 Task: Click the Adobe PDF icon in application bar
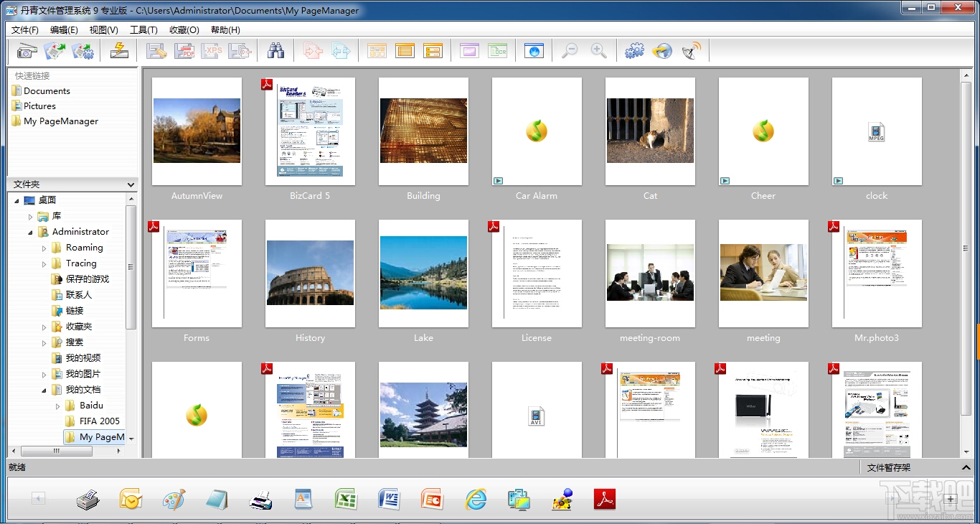(605, 500)
